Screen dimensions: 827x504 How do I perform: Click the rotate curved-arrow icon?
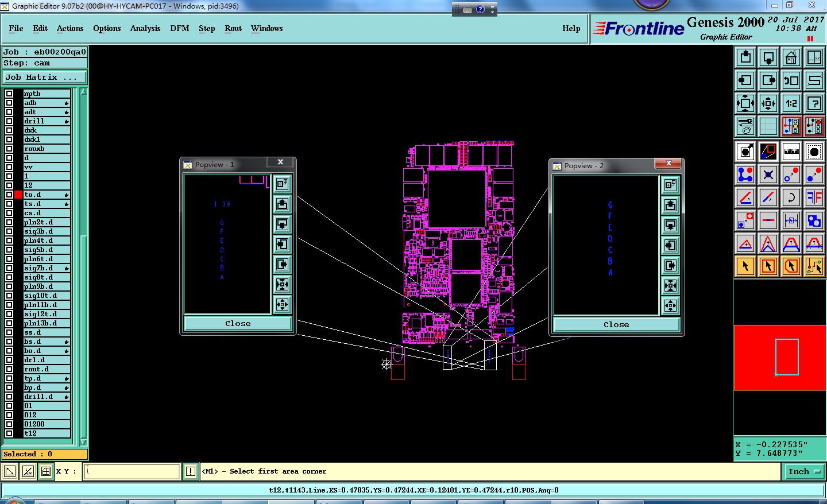tap(791, 197)
